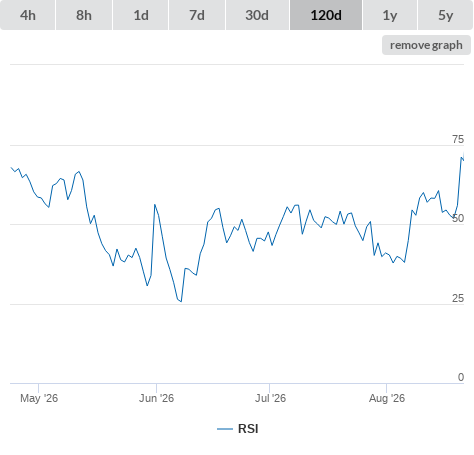
Task: Click the active 120d tab
Action: pos(326,15)
